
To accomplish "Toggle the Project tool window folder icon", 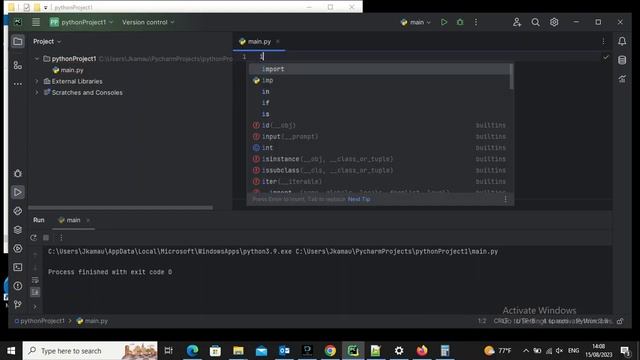I will point(18,41).
